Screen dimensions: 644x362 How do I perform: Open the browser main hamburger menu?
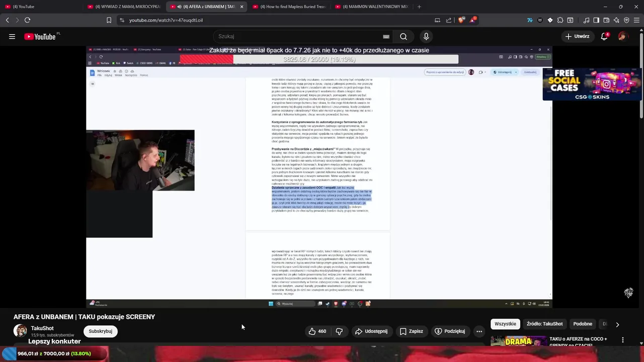(x=636, y=20)
